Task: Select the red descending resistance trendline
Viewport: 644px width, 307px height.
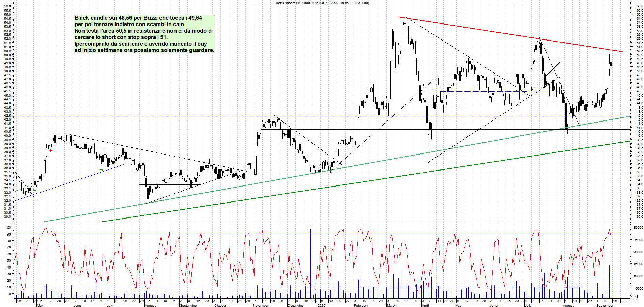Action: click(511, 34)
